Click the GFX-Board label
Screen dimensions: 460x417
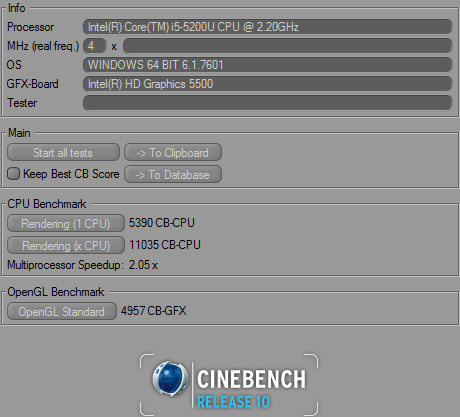(x=32, y=84)
